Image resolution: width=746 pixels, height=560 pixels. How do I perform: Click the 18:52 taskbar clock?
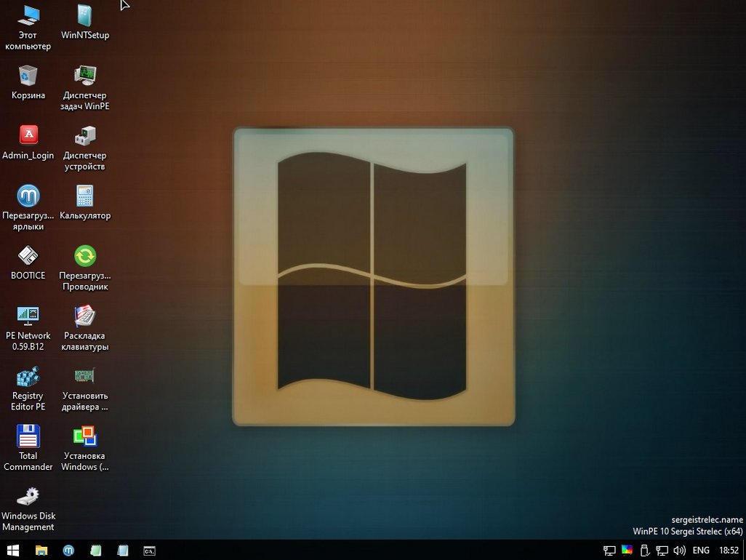pos(729,551)
